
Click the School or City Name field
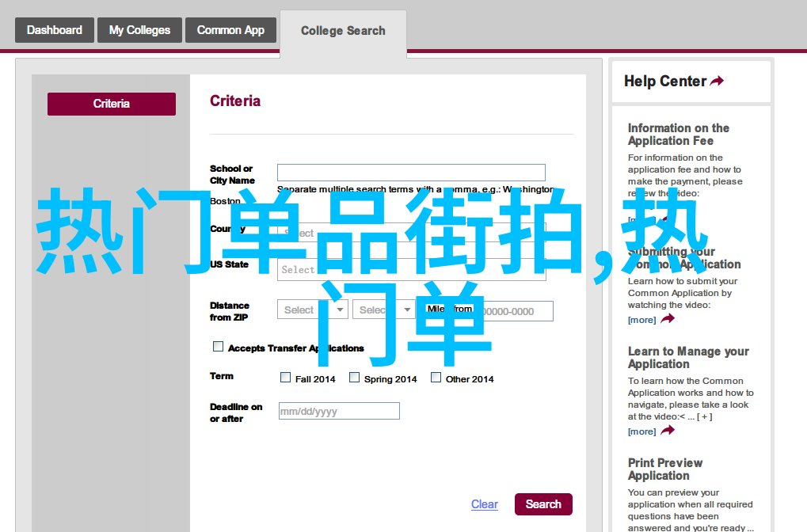pyautogui.click(x=411, y=173)
